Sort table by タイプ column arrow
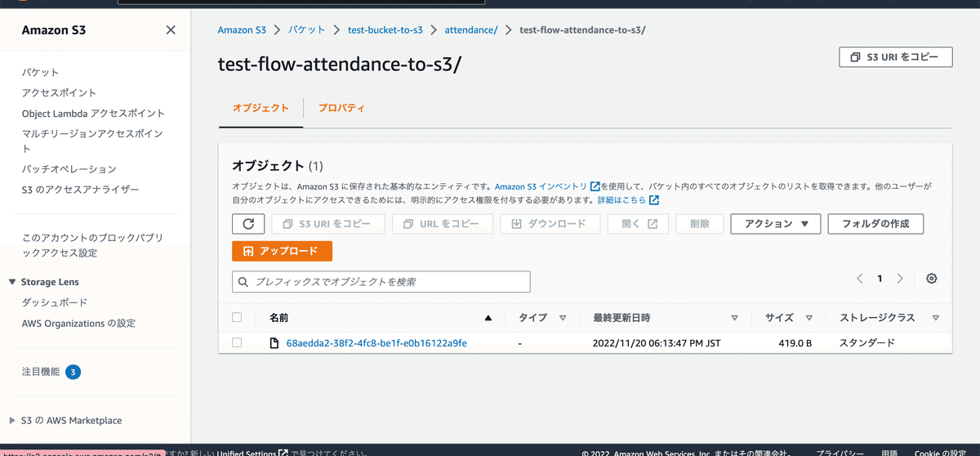The height and width of the screenshot is (456, 980). point(563,318)
